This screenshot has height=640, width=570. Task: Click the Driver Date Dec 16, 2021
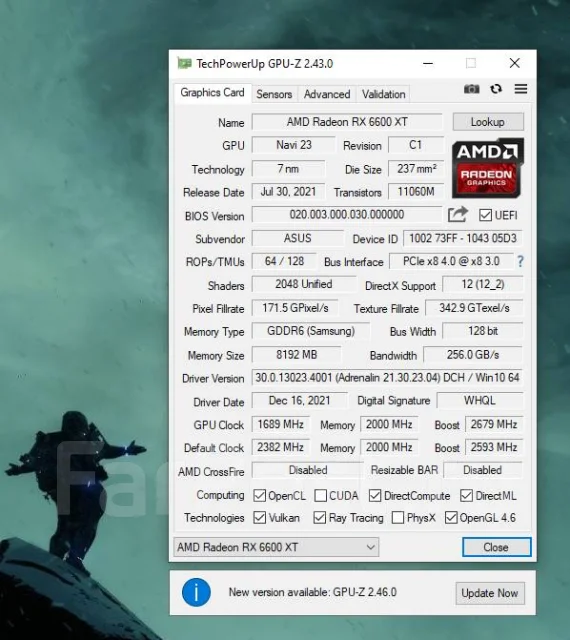[299, 400]
